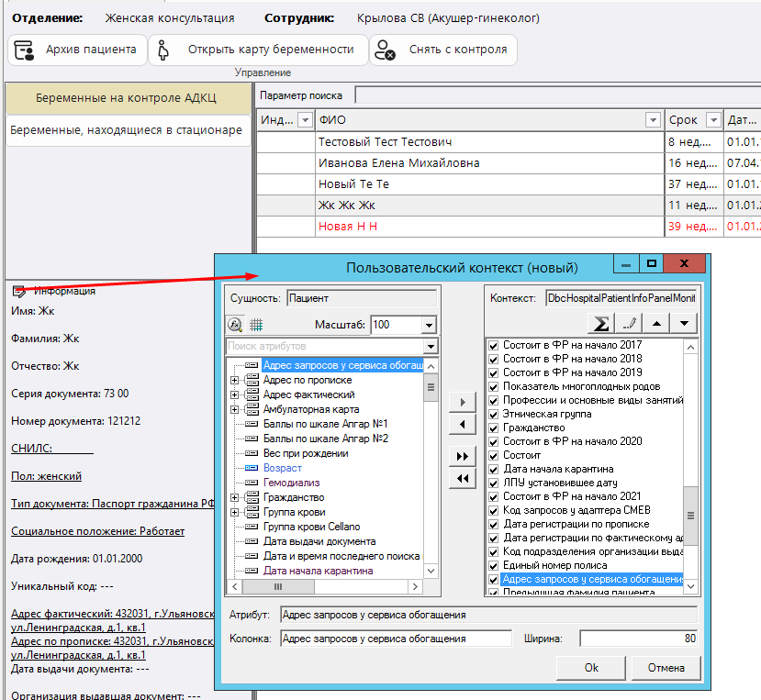The width and height of the screenshot is (761, 700).
Task: Toggle Код запросов у адаптера СМЭВ checkbox
Action: point(494,511)
